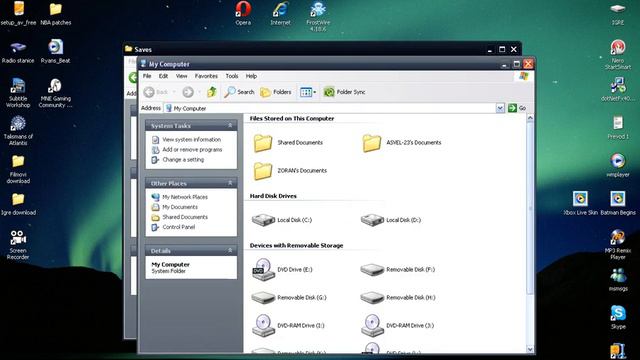Collapse the System Tasks panel
The image size is (640, 360).
tap(230, 125)
